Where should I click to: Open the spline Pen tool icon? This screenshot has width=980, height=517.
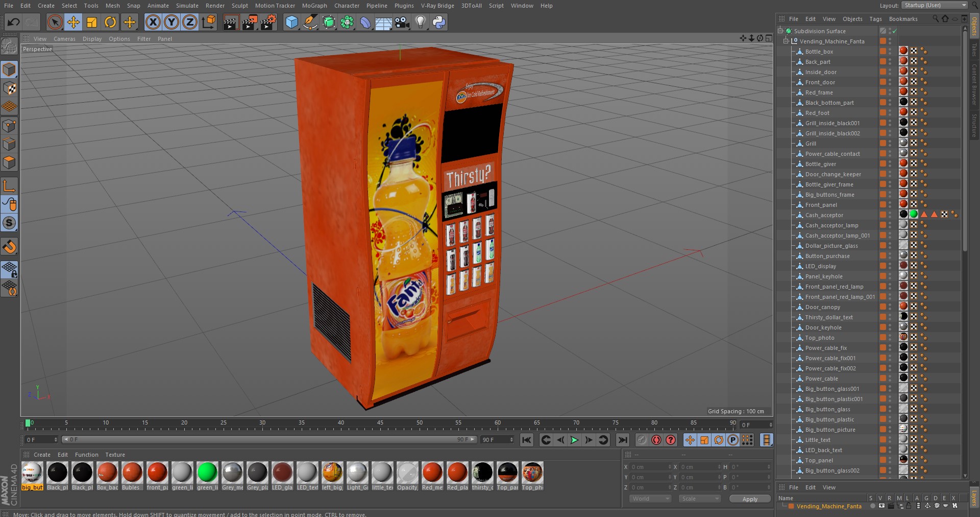point(310,22)
